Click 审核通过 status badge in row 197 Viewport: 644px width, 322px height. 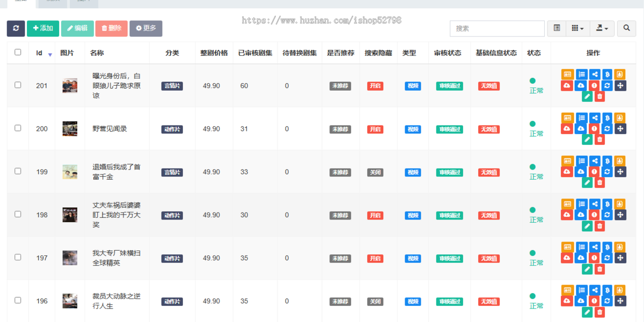coord(450,258)
